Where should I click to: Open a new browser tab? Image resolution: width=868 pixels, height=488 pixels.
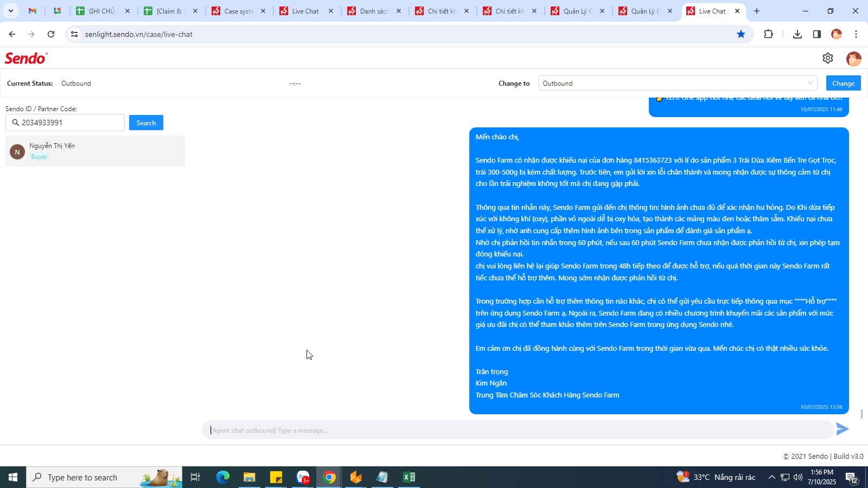pyautogui.click(x=757, y=11)
